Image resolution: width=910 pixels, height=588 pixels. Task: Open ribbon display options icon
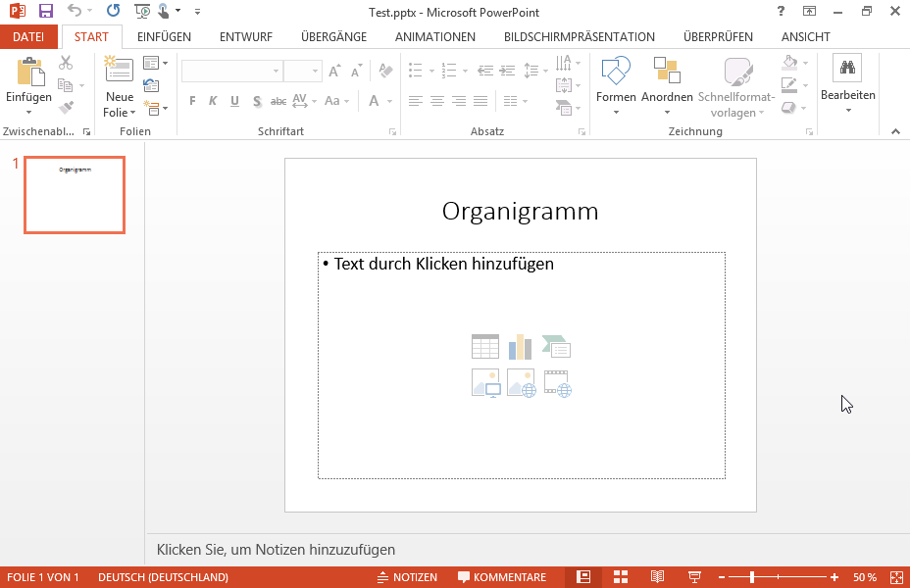click(x=809, y=11)
